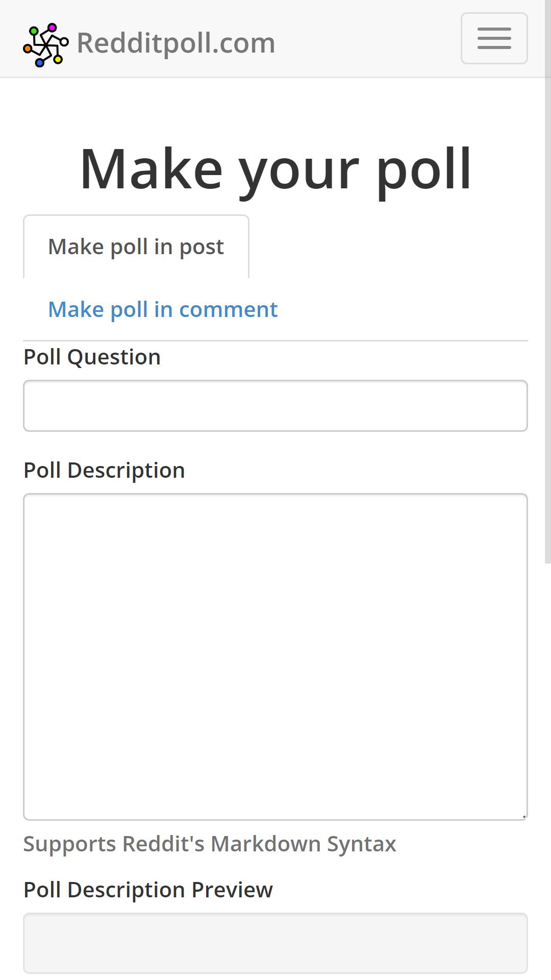Image resolution: width=551 pixels, height=980 pixels.
Task: Click the Poll Description Preview box
Action: [x=275, y=943]
